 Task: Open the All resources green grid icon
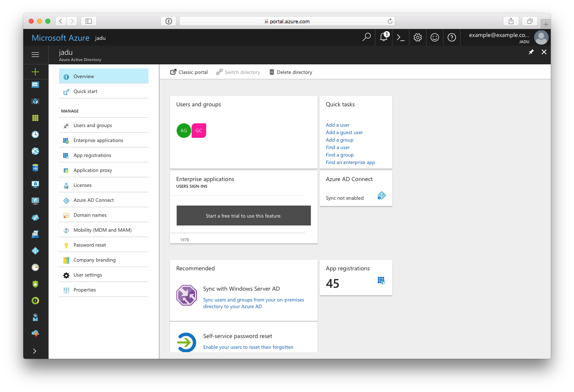[35, 118]
